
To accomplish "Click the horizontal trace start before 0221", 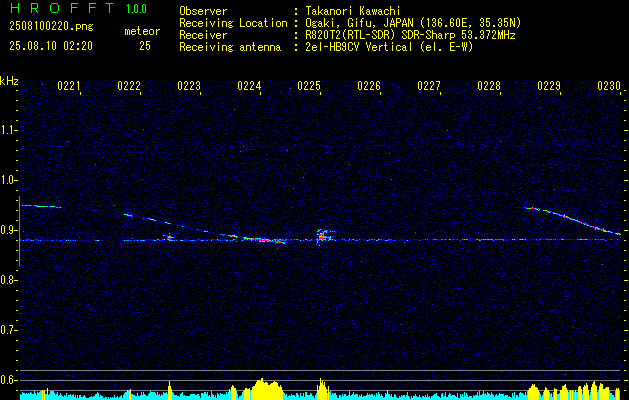I will 41,206.
